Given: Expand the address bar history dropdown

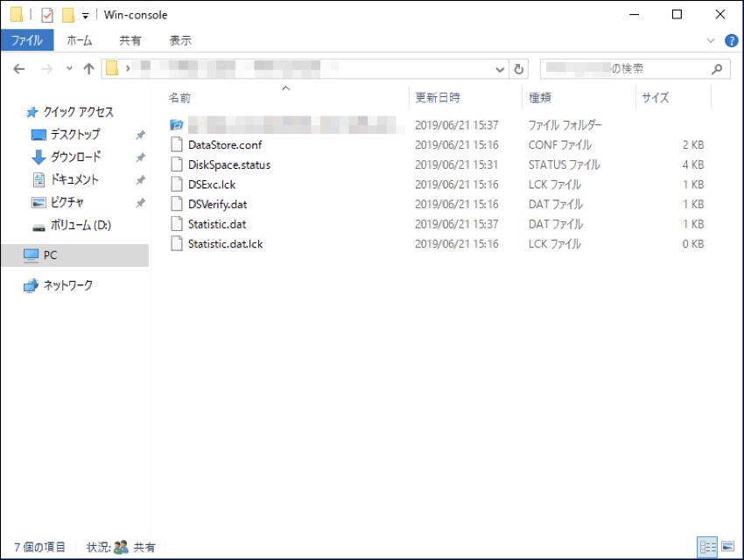Looking at the screenshot, I should coord(500,69).
